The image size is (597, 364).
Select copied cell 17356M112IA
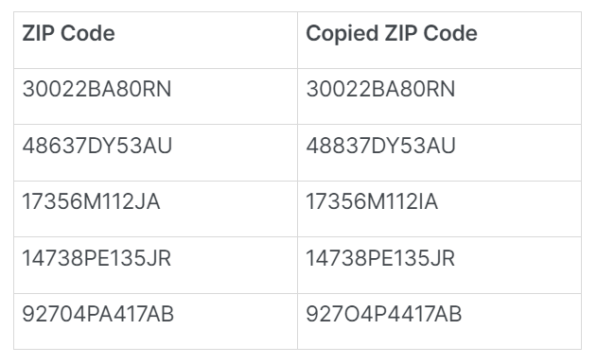pos(439,209)
